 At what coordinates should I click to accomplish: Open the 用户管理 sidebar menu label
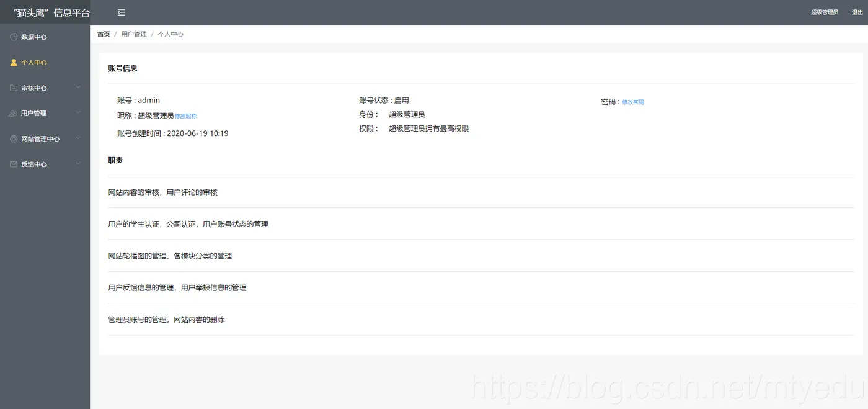[x=33, y=114]
